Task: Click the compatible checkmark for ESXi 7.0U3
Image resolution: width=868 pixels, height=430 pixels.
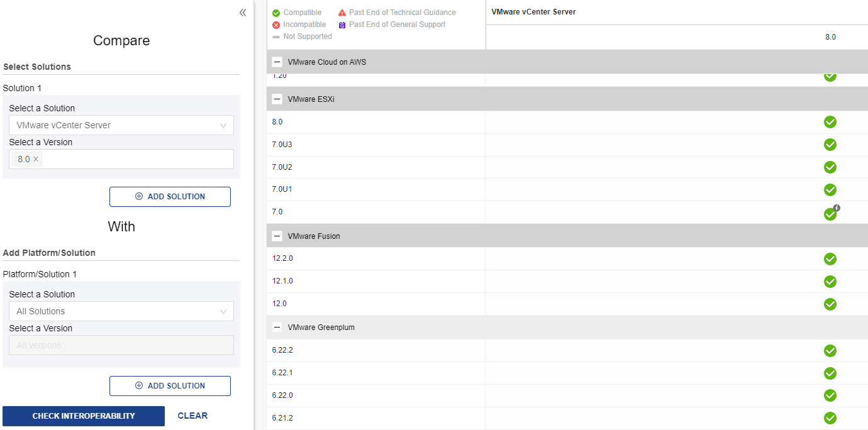Action: click(830, 145)
